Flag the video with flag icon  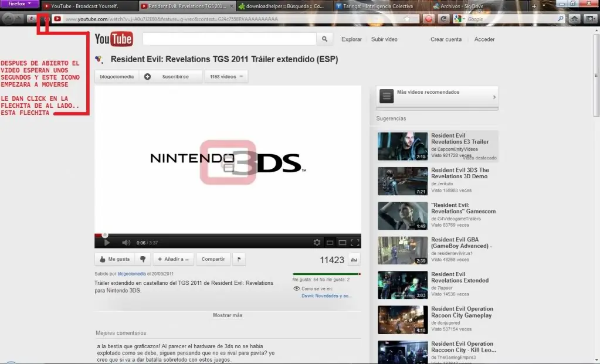(239, 259)
